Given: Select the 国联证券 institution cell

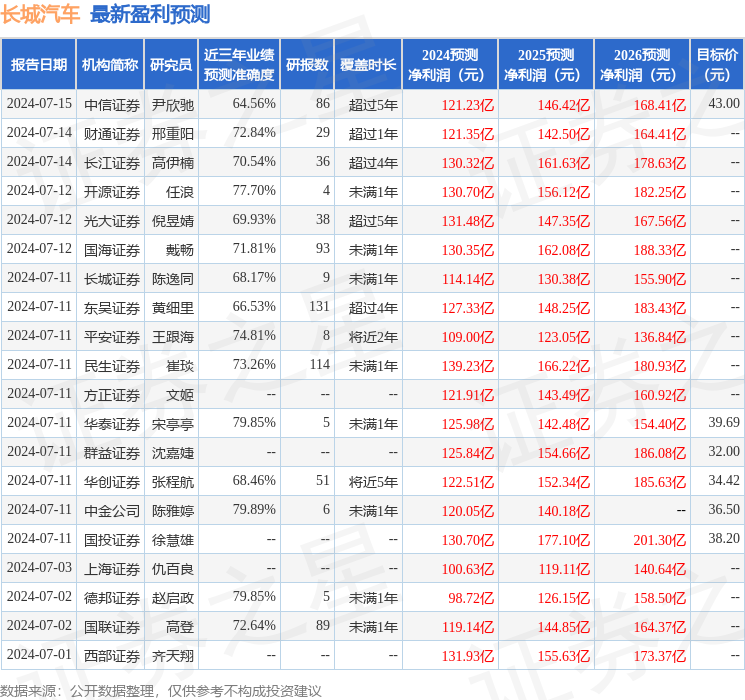Looking at the screenshot, I should tap(112, 627).
